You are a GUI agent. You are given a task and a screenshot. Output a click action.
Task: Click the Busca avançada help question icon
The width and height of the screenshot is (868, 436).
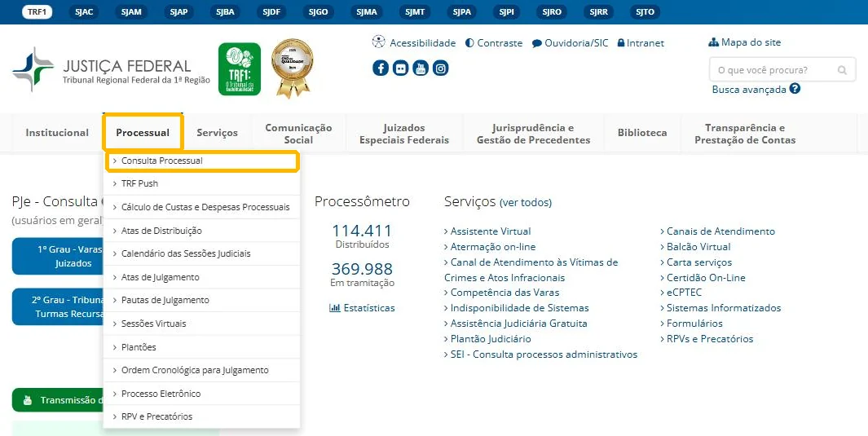pyautogui.click(x=795, y=89)
